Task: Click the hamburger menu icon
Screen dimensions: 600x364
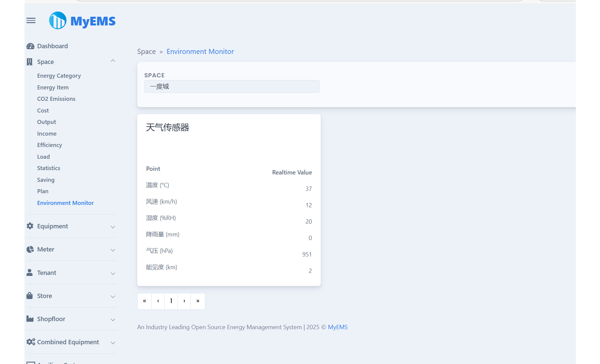Action: (31, 20)
